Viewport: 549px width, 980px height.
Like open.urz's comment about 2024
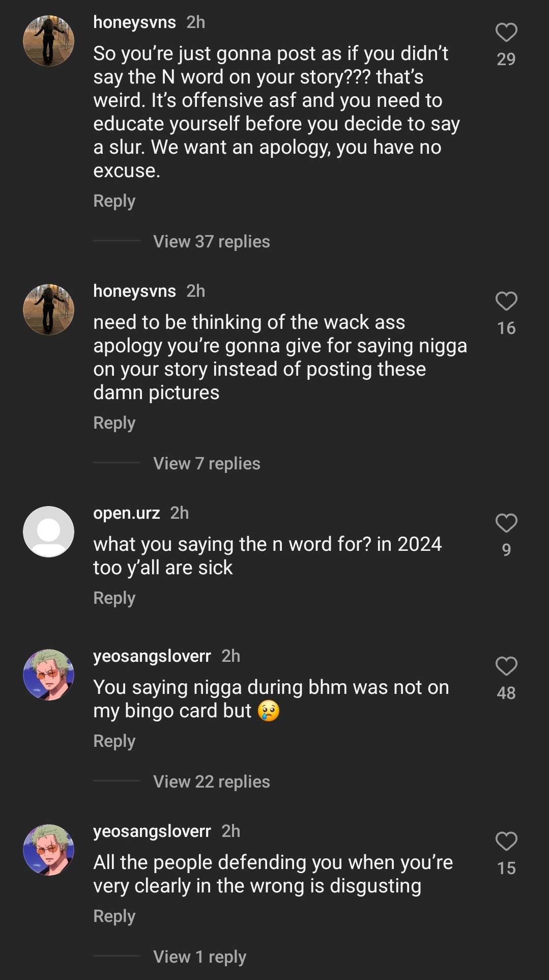pos(505,523)
